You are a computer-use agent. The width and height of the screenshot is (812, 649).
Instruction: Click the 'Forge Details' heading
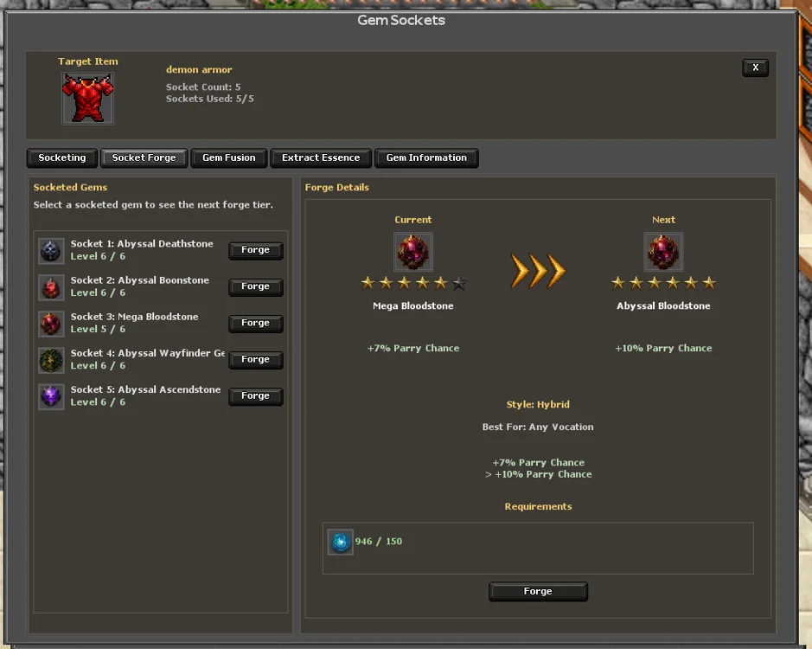[337, 187]
